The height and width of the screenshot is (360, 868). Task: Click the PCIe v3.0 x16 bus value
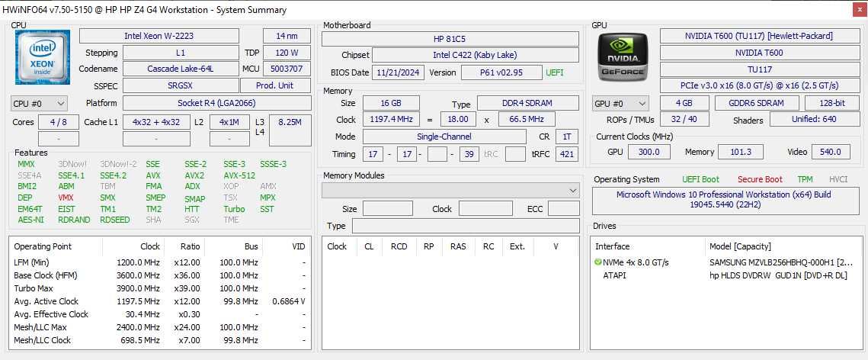coord(758,86)
